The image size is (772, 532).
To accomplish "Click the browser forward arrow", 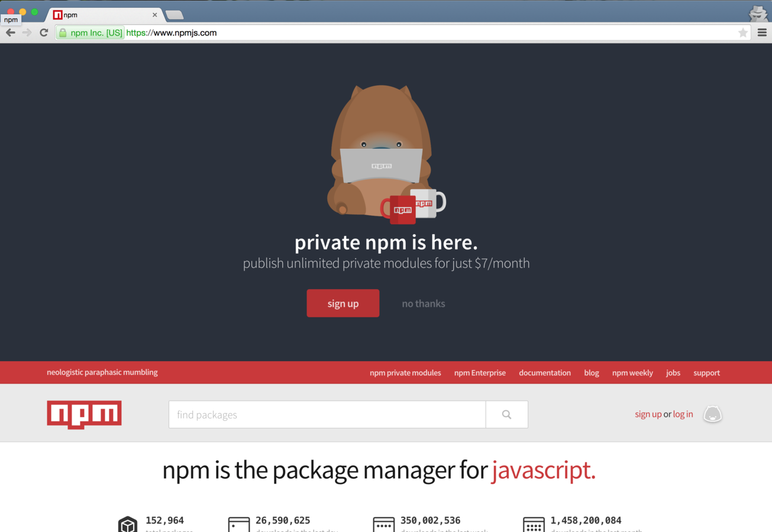I will pyautogui.click(x=27, y=33).
